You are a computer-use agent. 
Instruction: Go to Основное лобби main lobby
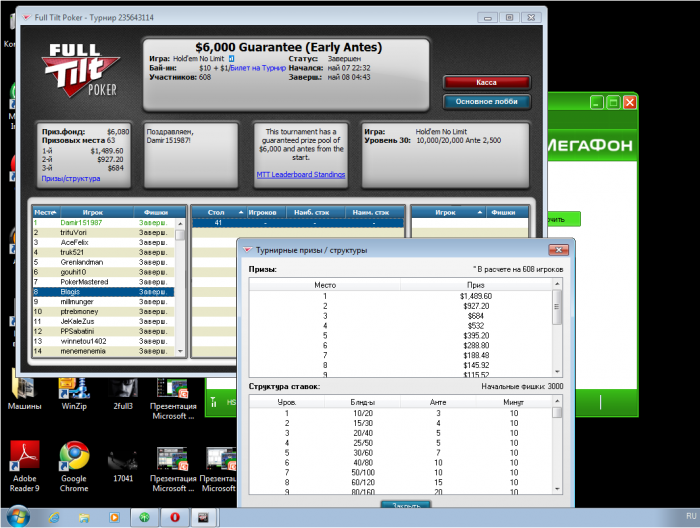point(486,101)
